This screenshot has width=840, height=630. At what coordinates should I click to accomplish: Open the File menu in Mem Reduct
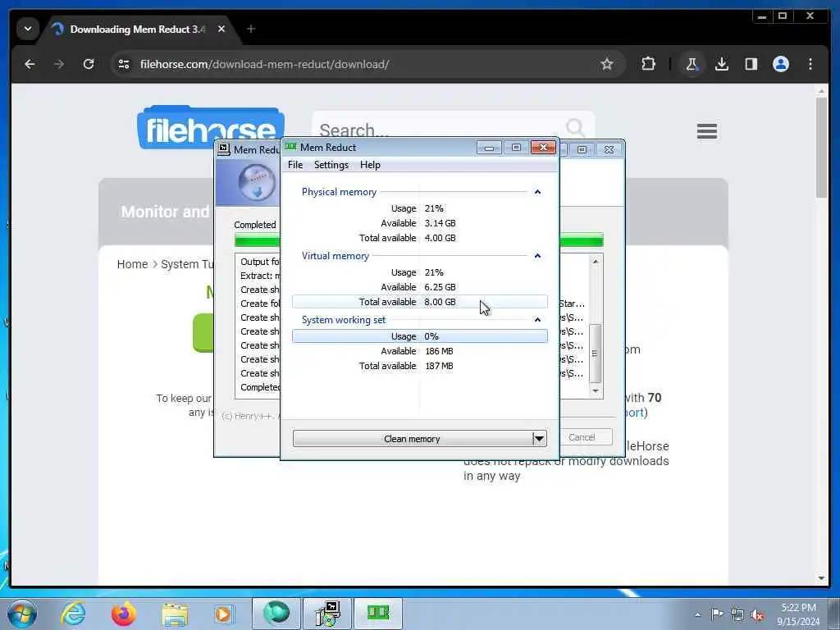(x=295, y=165)
